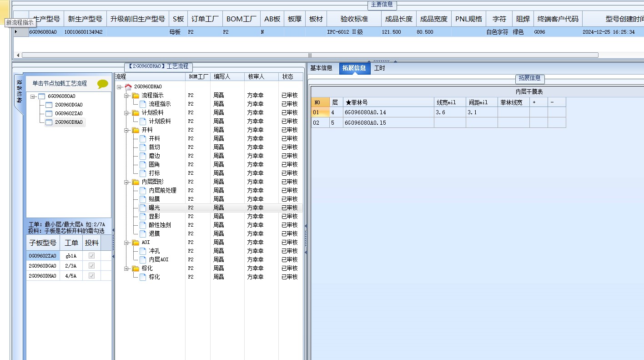Image resolution: width=644 pixels, height=360 pixels.
Task: Click the 子板型号 column header
Action: [43, 243]
